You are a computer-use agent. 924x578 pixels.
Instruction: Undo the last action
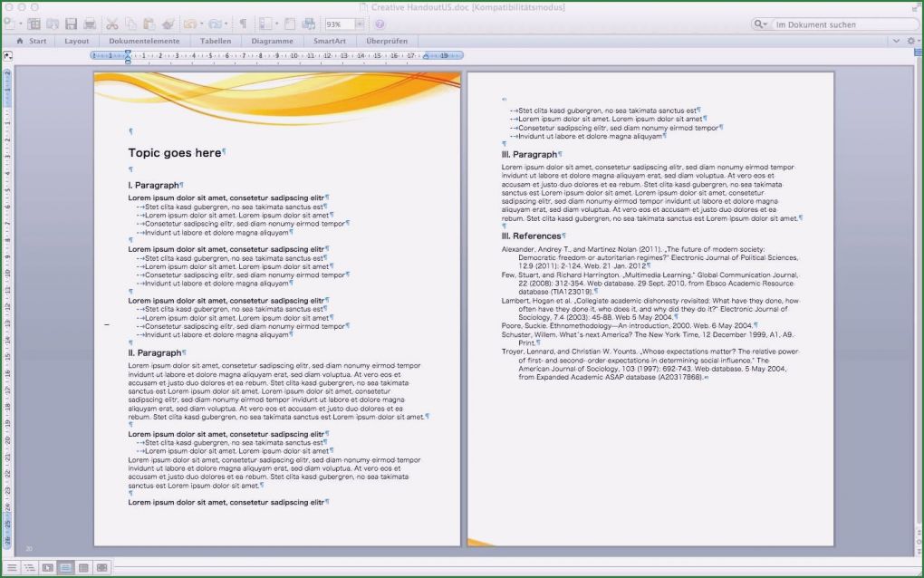[190, 23]
